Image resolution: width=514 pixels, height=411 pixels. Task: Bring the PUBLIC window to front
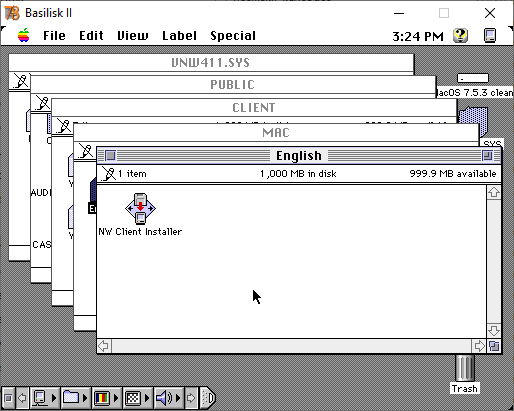(x=232, y=85)
